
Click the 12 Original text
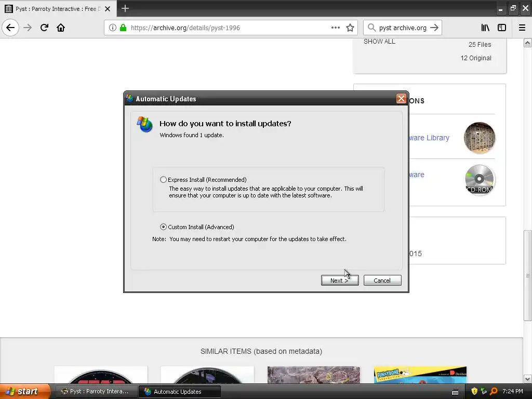point(476,58)
